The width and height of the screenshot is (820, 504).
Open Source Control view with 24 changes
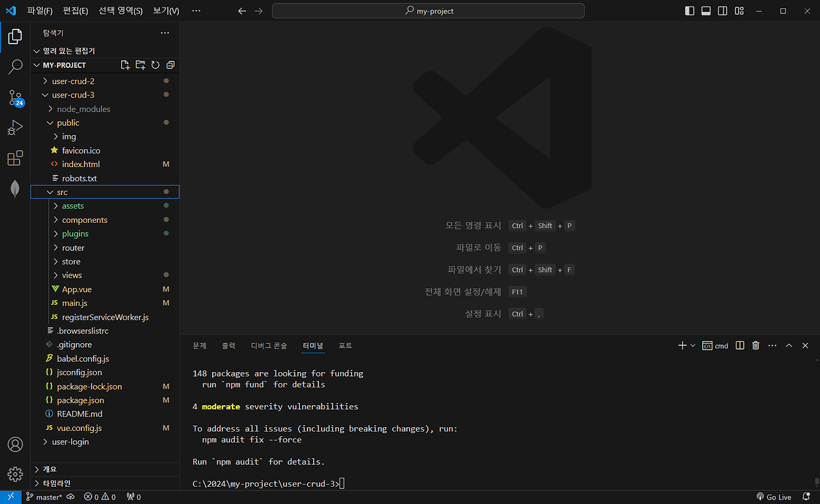[15, 97]
